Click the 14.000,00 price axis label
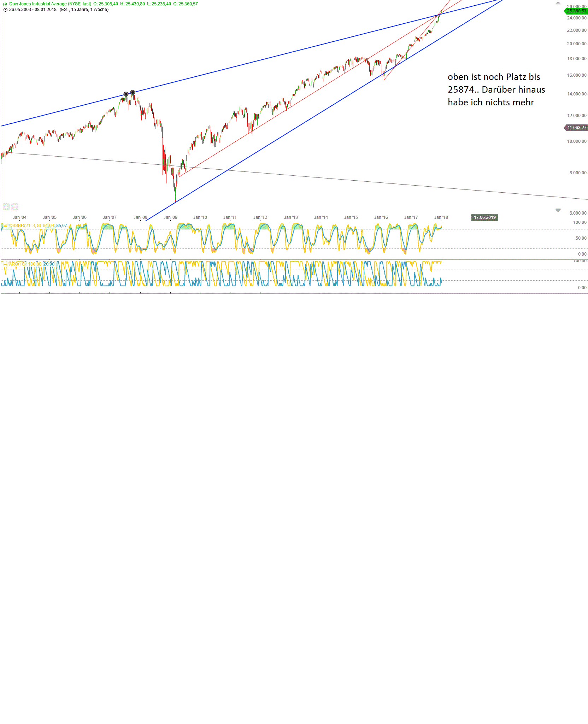The image size is (588, 724). (x=577, y=94)
